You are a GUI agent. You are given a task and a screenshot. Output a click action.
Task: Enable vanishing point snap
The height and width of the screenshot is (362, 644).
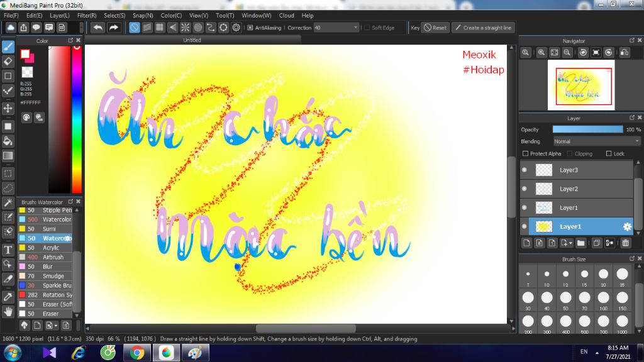coord(172,28)
